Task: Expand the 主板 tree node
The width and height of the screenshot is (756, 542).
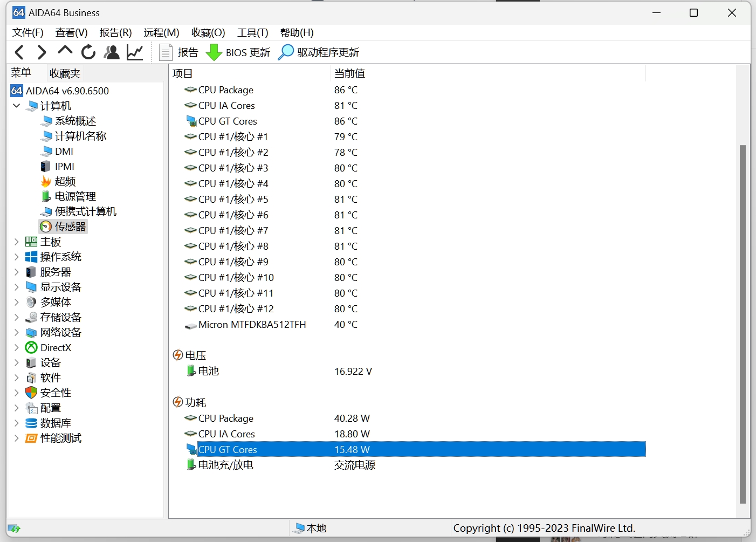Action: tap(17, 242)
